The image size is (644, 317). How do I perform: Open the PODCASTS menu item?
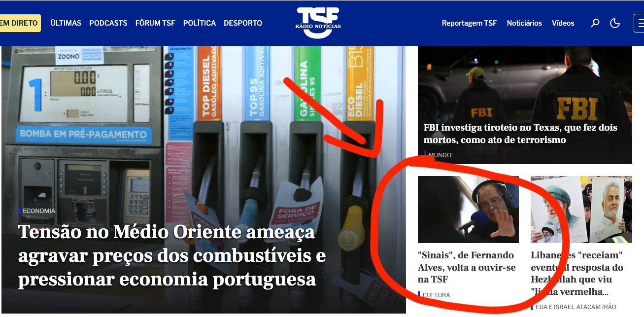[x=108, y=23]
